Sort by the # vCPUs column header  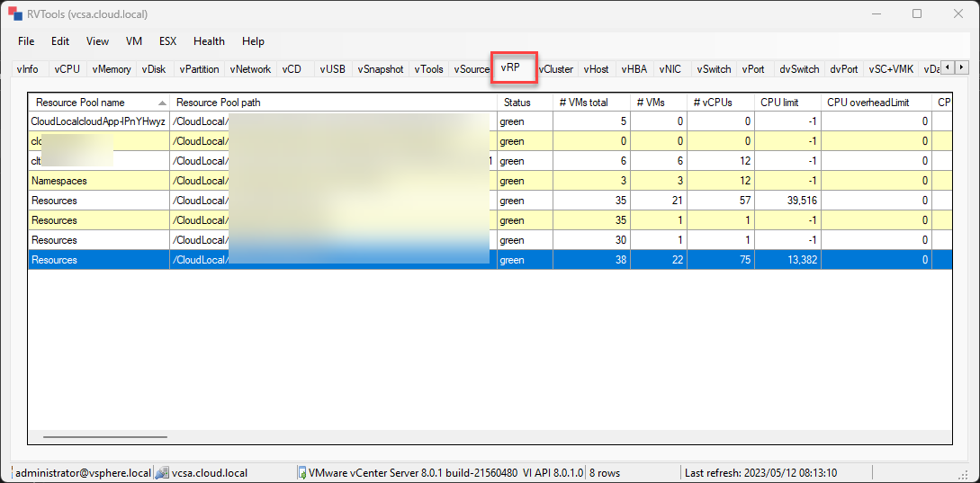tap(721, 103)
